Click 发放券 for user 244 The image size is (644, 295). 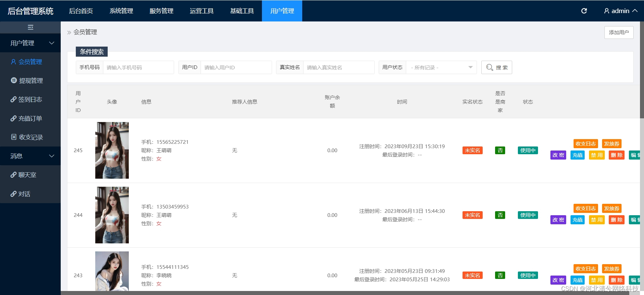[x=612, y=208]
